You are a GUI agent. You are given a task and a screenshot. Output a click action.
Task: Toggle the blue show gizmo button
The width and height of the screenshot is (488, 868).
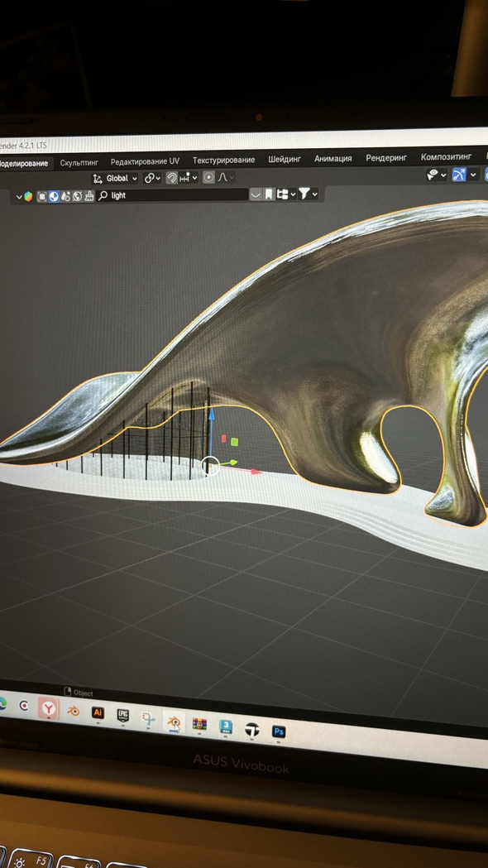pyautogui.click(x=459, y=175)
